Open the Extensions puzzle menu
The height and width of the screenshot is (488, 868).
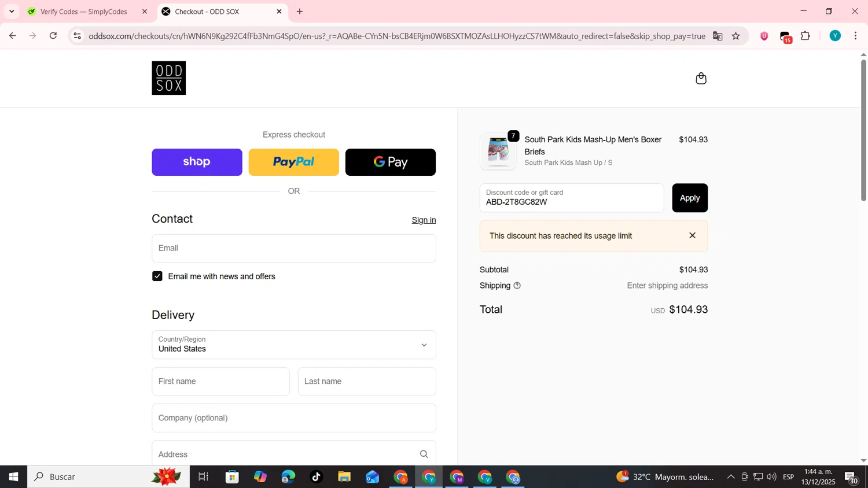[x=806, y=36]
